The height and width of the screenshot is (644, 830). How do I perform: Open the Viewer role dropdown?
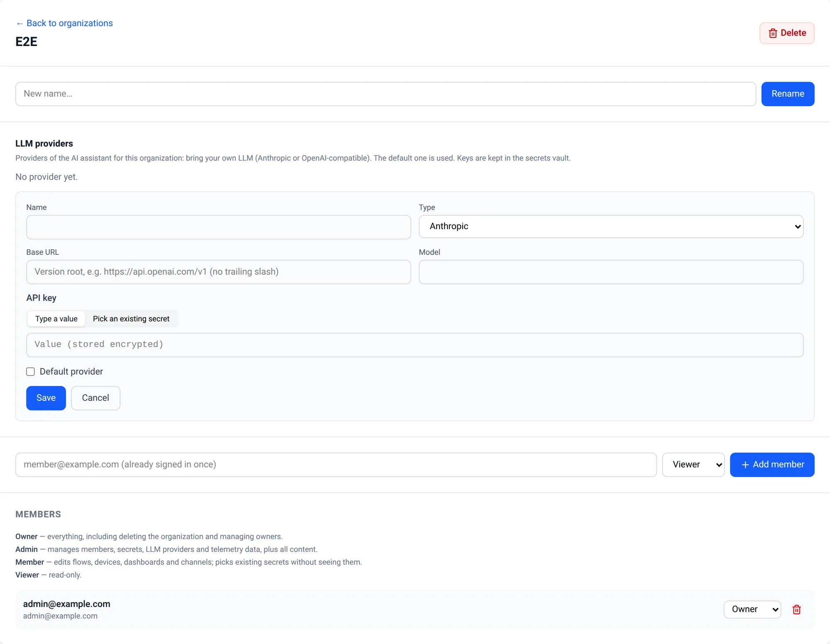(693, 465)
